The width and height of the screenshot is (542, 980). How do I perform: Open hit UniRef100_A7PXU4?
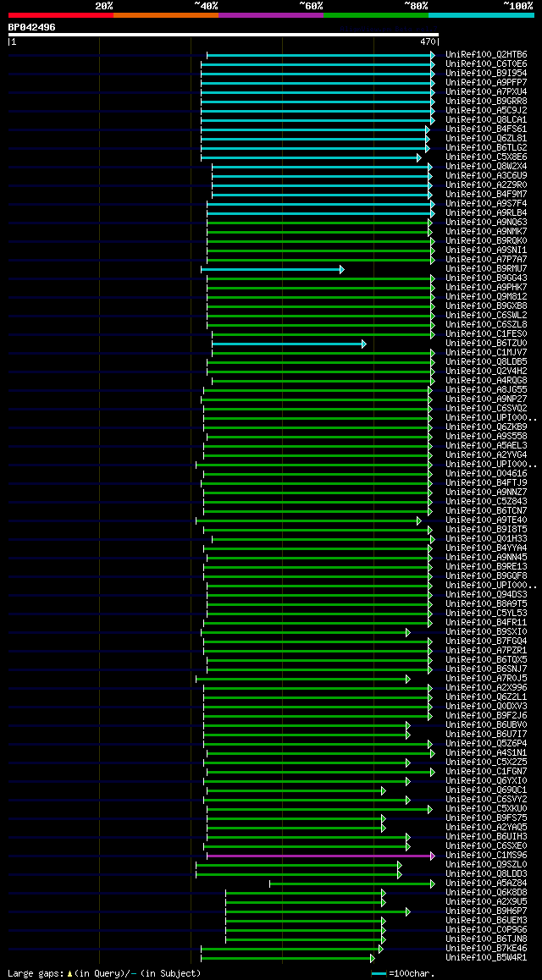pyautogui.click(x=486, y=92)
